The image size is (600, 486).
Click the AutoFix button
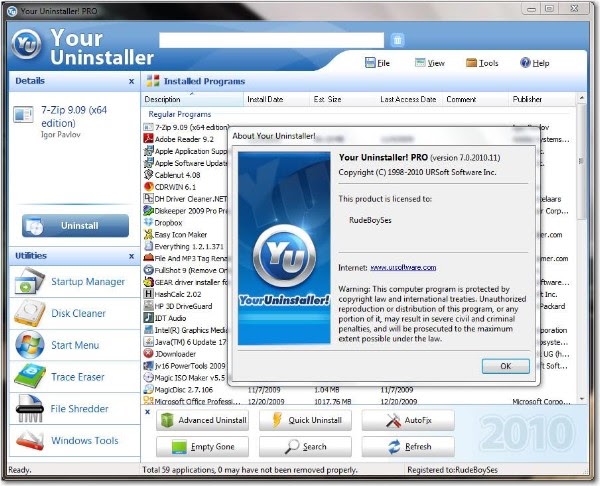coord(408,420)
